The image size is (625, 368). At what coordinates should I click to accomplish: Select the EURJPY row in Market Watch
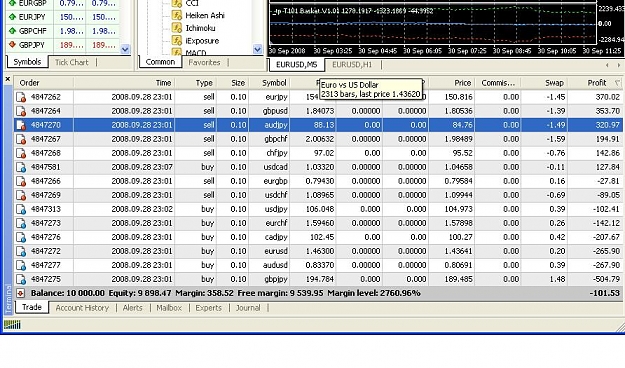tap(63, 17)
